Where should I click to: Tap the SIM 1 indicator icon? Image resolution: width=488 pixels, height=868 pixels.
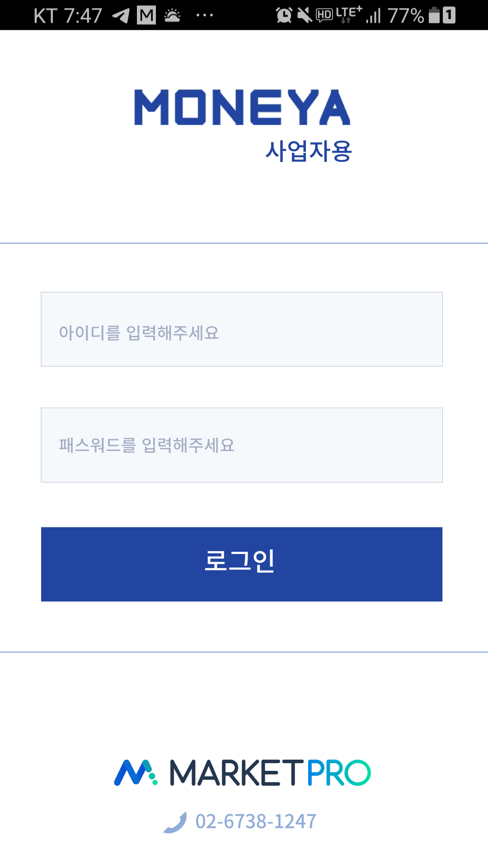pos(449,15)
